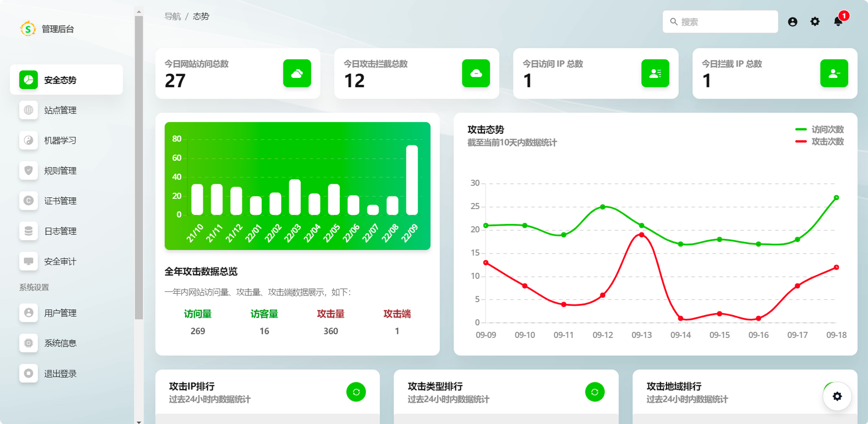
Task: Go to 站点管理 menu item
Action: click(66, 110)
